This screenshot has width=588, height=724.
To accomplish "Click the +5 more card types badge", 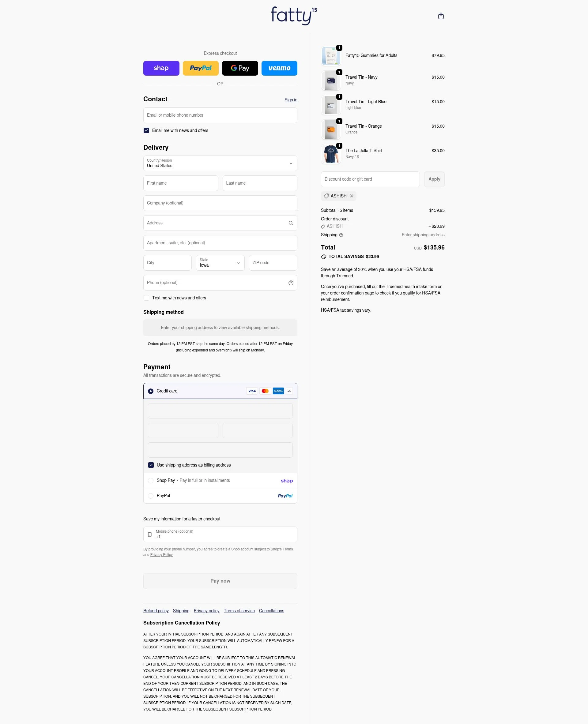I will 289,391.
